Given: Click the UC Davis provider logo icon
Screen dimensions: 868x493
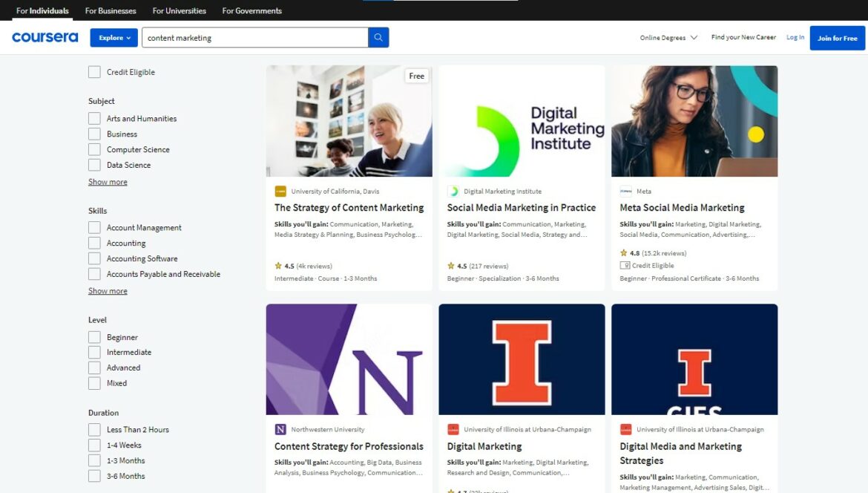Looking at the screenshot, I should (280, 191).
